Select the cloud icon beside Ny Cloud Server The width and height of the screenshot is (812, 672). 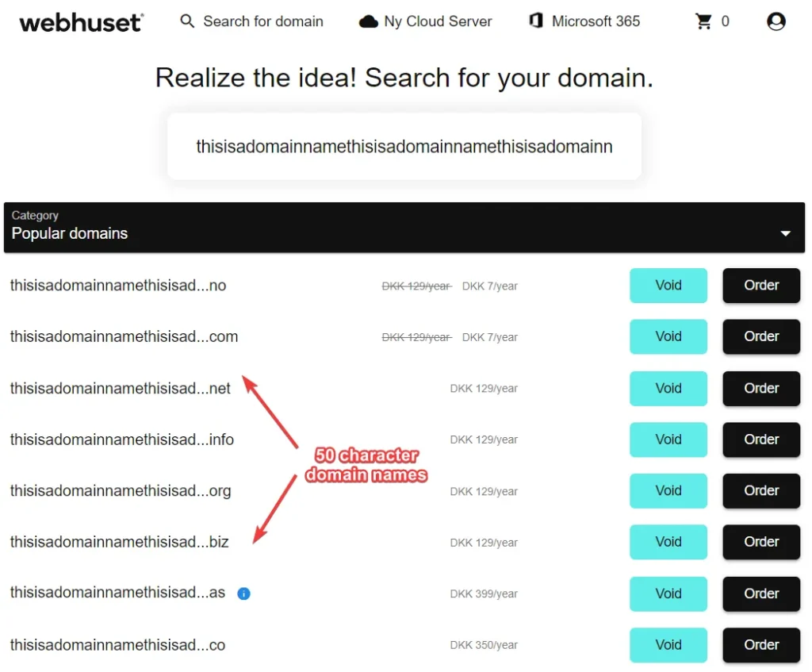coord(368,21)
